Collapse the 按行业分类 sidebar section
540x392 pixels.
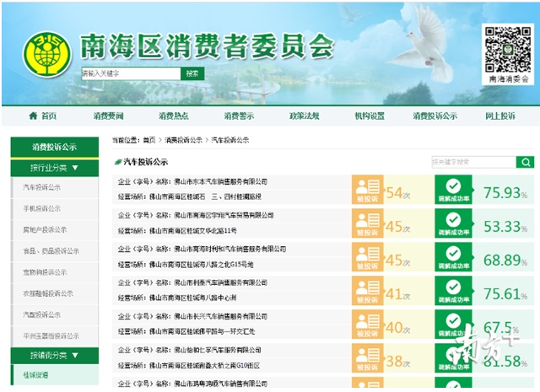coord(54,167)
